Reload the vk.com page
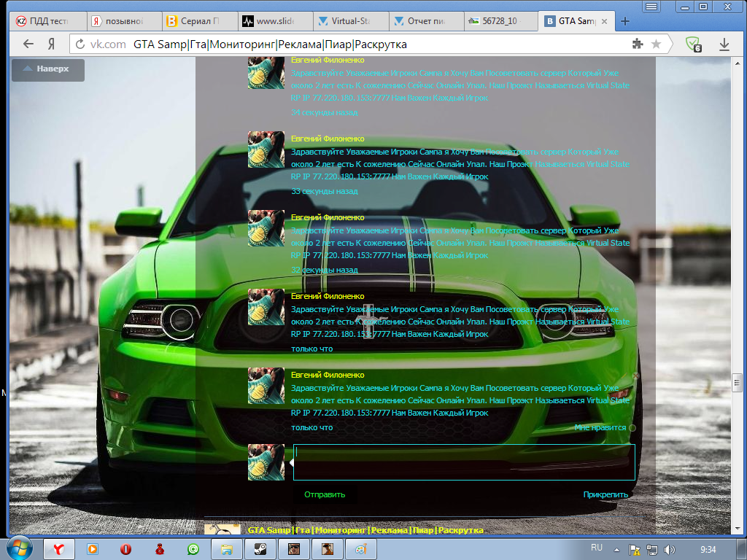747x560 pixels. (80, 44)
